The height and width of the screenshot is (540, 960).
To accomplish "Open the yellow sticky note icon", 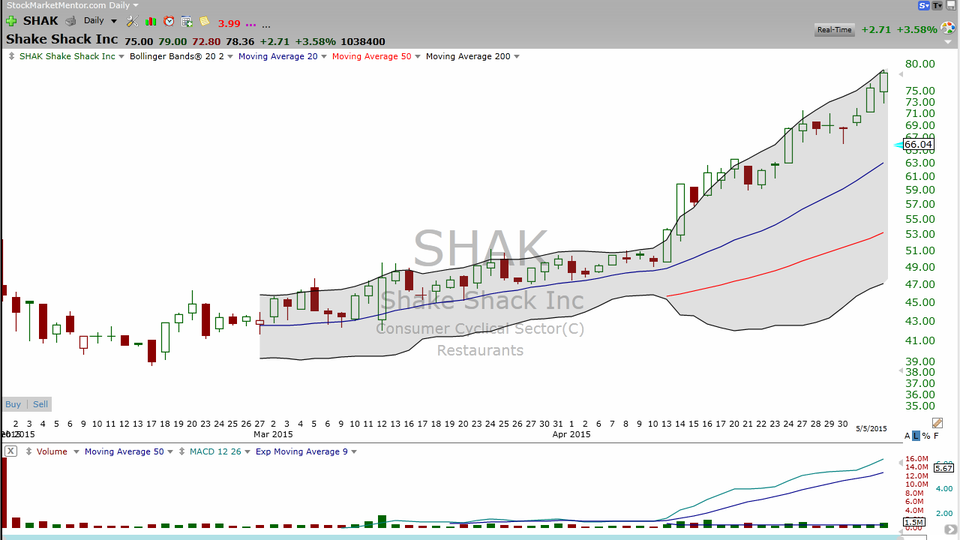I will coord(204,21).
